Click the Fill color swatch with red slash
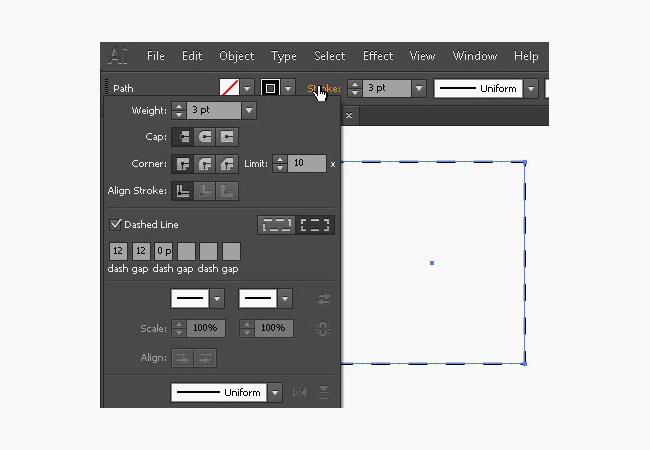650x450 pixels. (x=229, y=88)
